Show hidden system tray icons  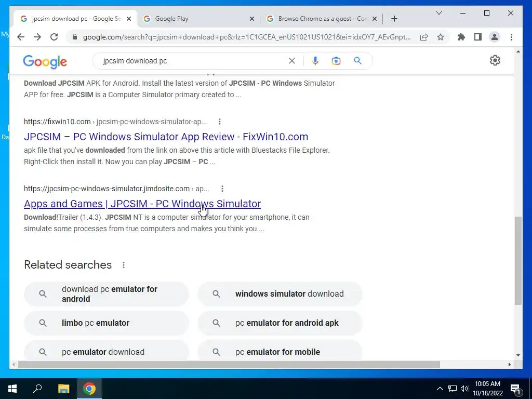[x=440, y=389]
